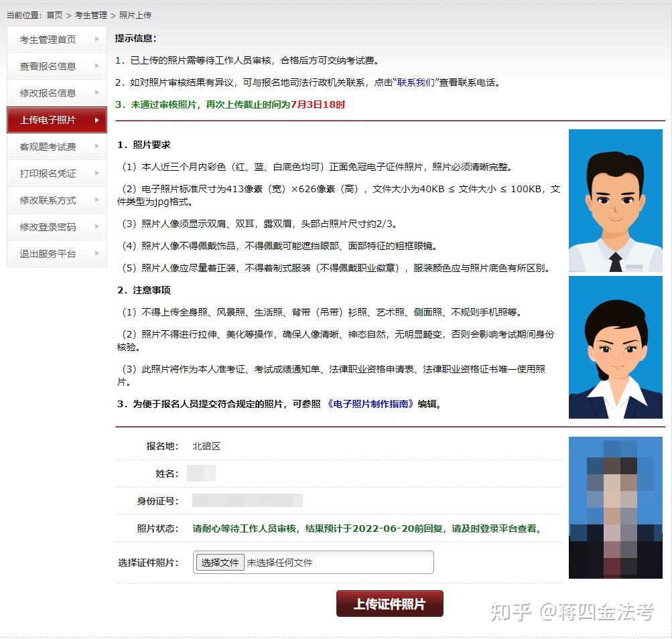
Task: Click 首页 in the breadcrumb
Action: point(54,15)
